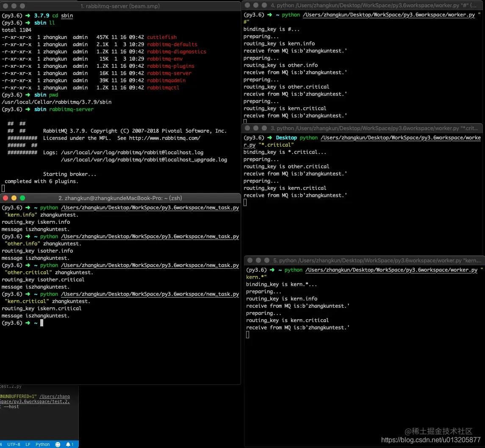Click the rabbitmqctl file name
Screen dimensions: 485x448
coord(163,88)
